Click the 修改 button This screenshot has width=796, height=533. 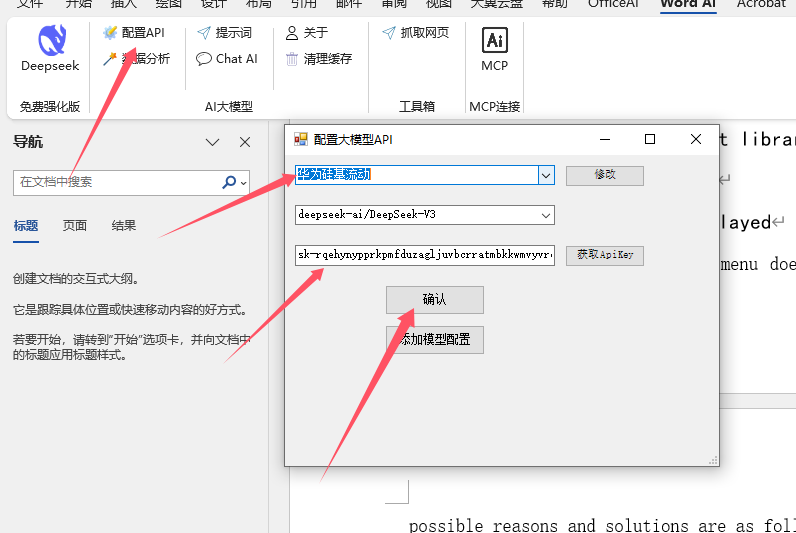pyautogui.click(x=605, y=176)
